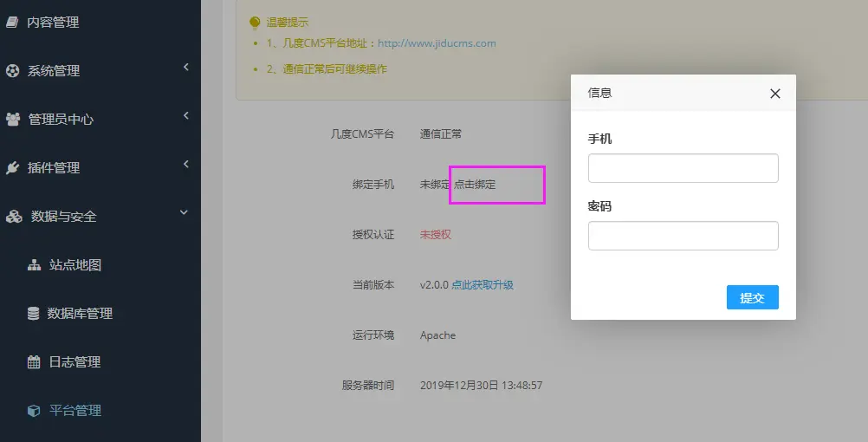Click the sitemap icon beside 站点地图
This screenshot has width=868, height=442.
34,265
